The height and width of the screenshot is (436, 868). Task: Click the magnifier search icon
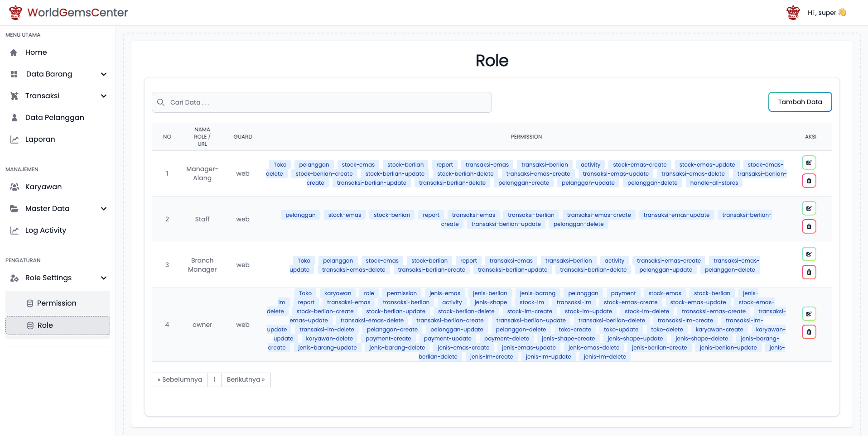(x=161, y=102)
